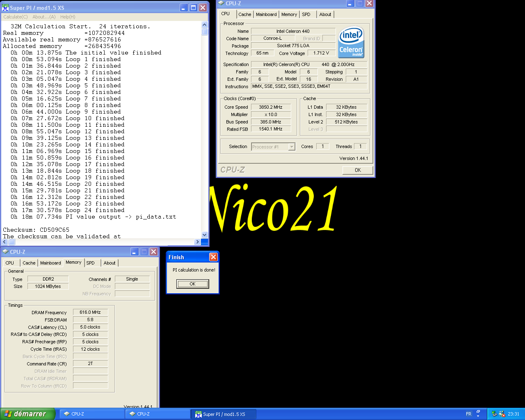Maximize the Super PI window
The image size is (525, 420).
click(193, 7)
